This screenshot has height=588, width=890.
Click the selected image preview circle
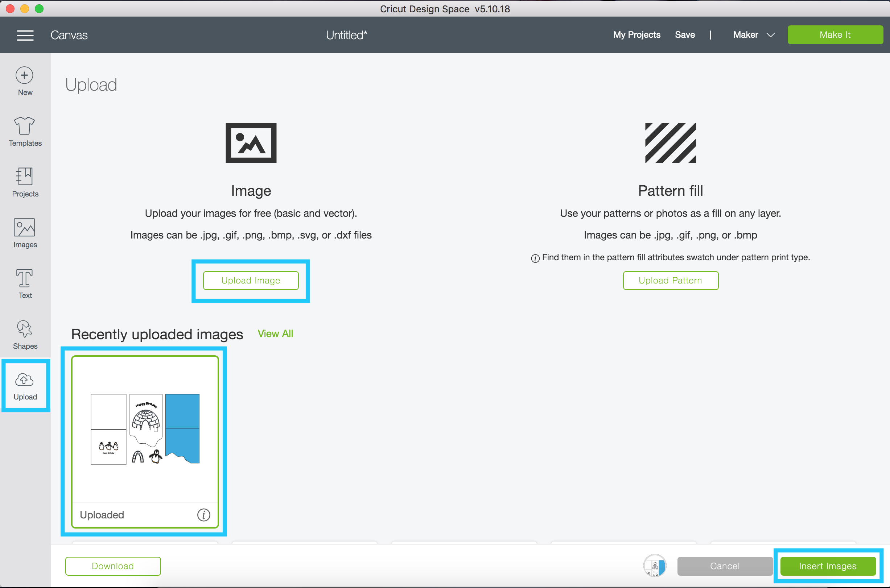point(655,566)
